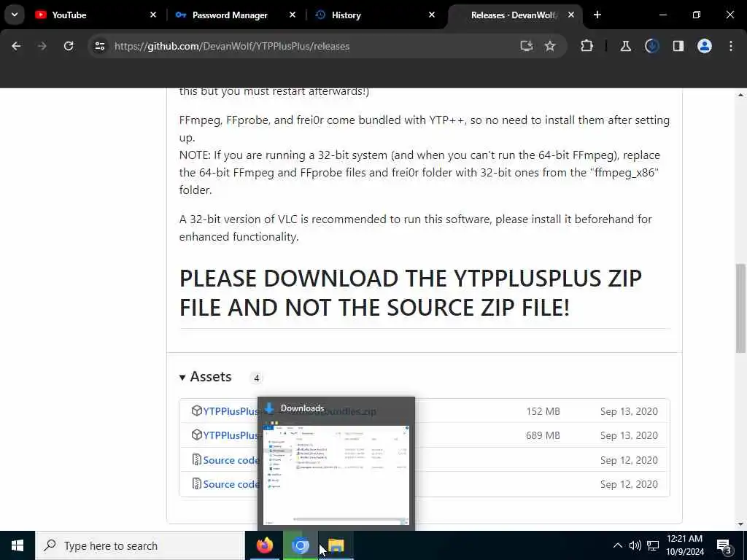Image resolution: width=747 pixels, height=560 pixels.
Task: Click the Downloads window preview thumbnail
Action: click(336, 475)
